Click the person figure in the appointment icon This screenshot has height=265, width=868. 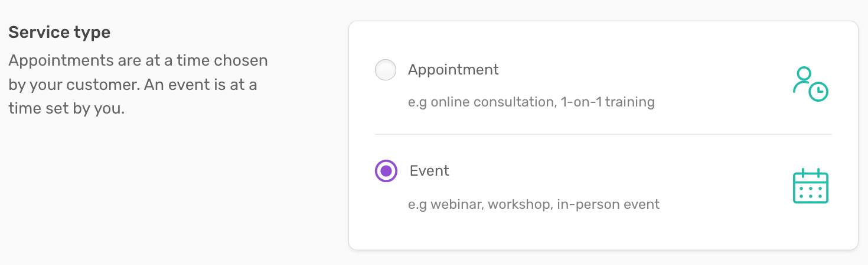tap(802, 80)
